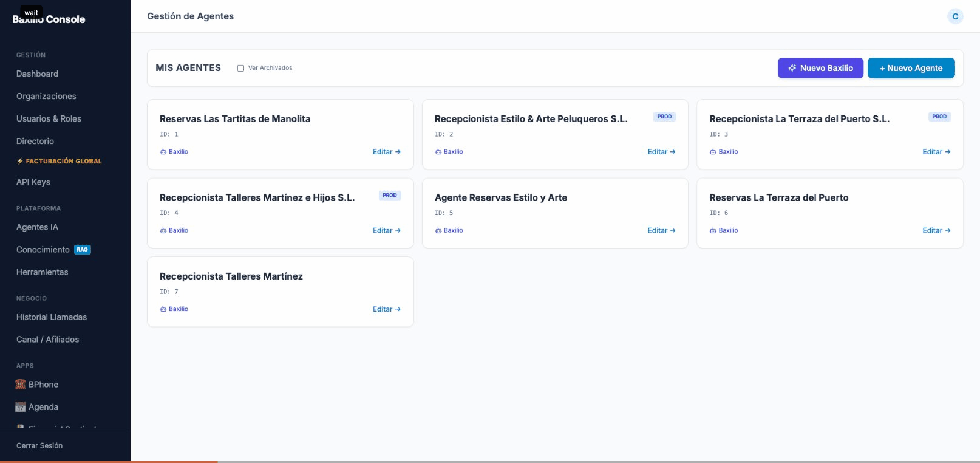The width and height of the screenshot is (980, 463).
Task: Click the 'Recepcionista Talleres Martínez' title of the ID 7 card
Action: 231,276
